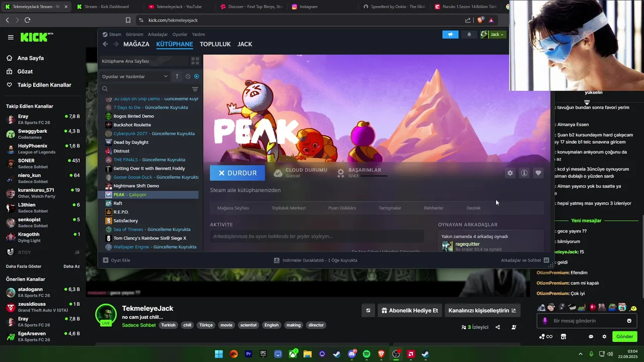The width and height of the screenshot is (644, 362).
Task: Switch to JACK profile tab
Action: [x=245, y=44]
